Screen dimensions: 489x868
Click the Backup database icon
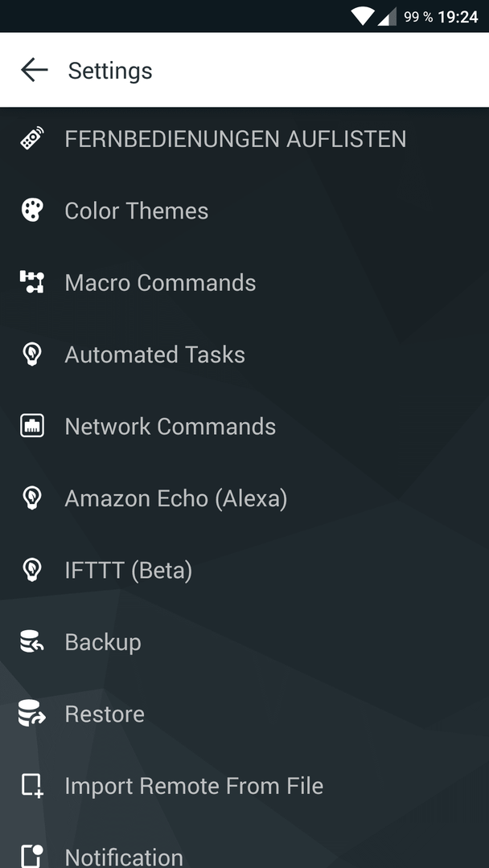pyautogui.click(x=32, y=642)
